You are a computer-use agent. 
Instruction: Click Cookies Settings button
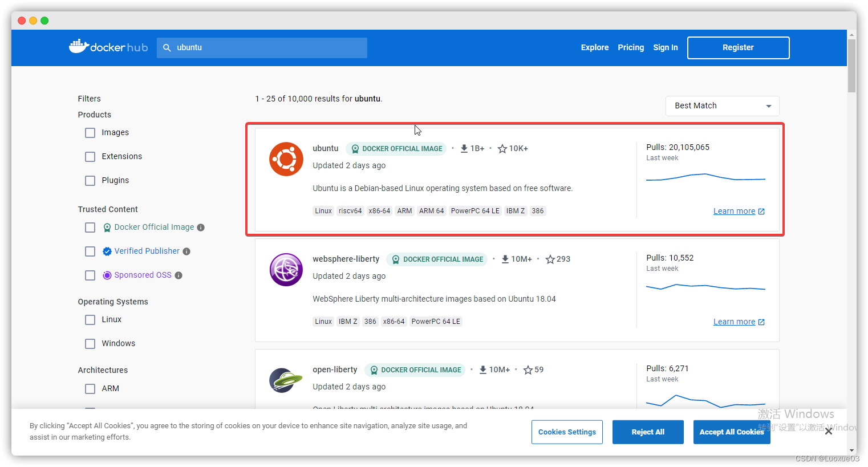coord(567,432)
